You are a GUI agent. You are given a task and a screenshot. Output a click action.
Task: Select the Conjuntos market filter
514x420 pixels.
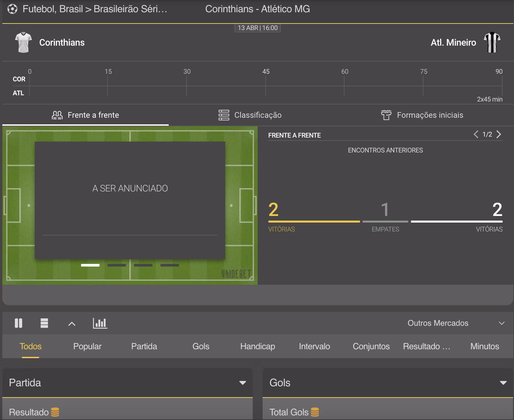click(371, 346)
